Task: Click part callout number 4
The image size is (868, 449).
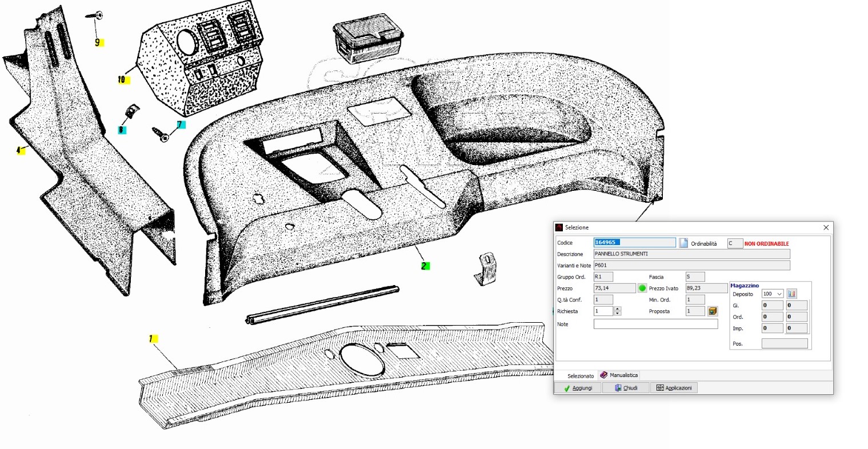Action: pyautogui.click(x=19, y=150)
